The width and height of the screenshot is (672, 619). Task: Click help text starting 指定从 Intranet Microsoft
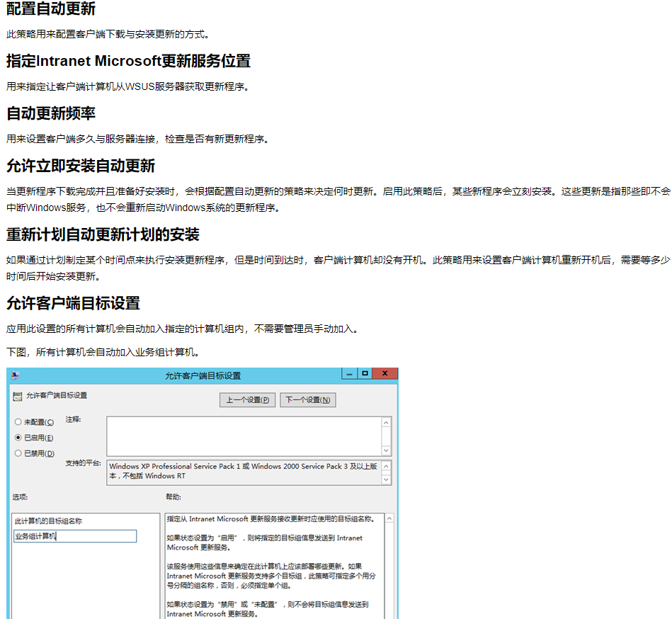click(x=271, y=519)
